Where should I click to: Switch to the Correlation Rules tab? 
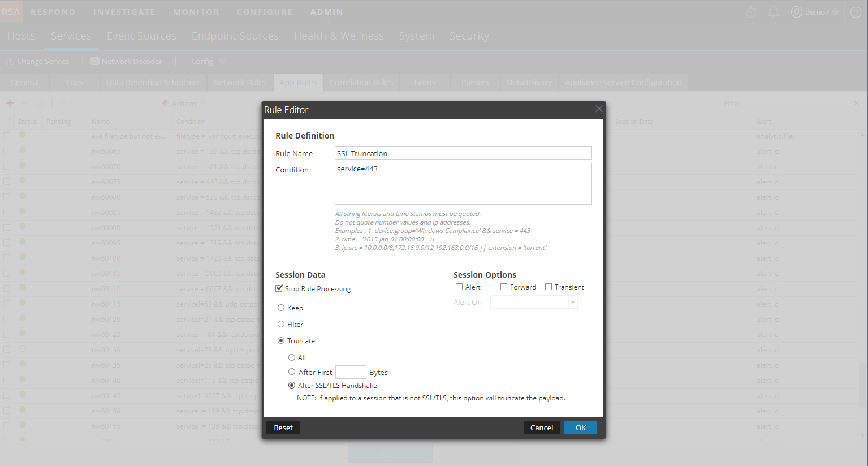click(361, 82)
